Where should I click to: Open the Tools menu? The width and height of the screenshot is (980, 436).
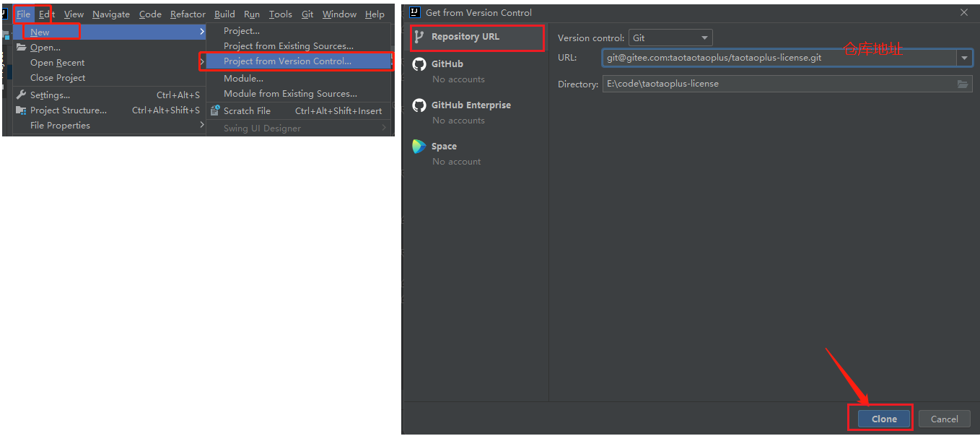[281, 14]
